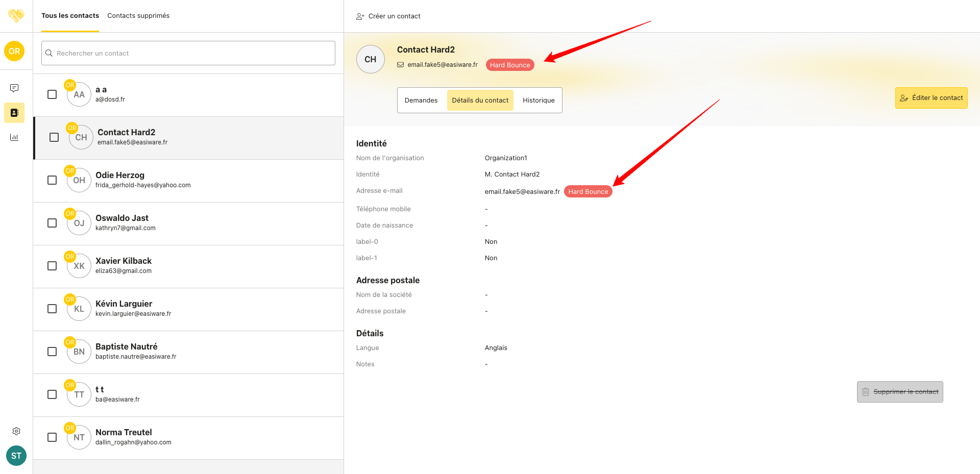This screenshot has width=980, height=474.
Task: Click the ST user avatar
Action: click(x=16, y=456)
